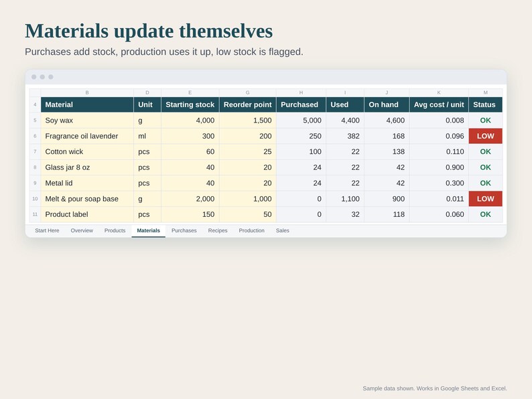Select the Starting stock header cell
Viewport: 532px width, 399px height.
(x=190, y=104)
